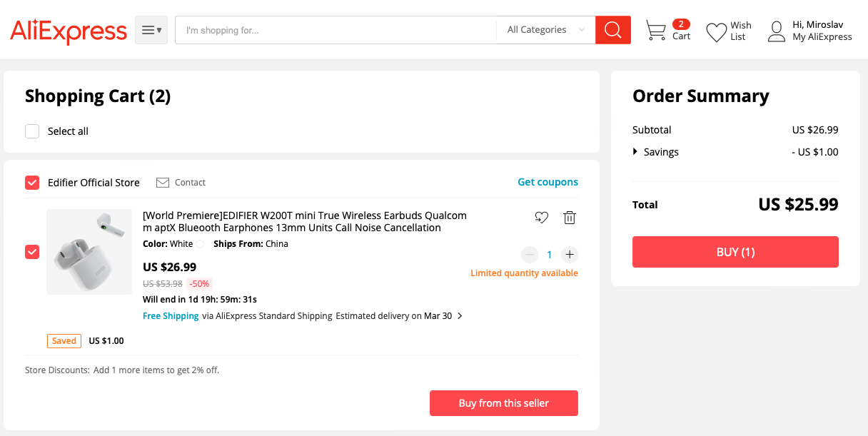
Task: Click the user account profile icon
Action: point(776,31)
